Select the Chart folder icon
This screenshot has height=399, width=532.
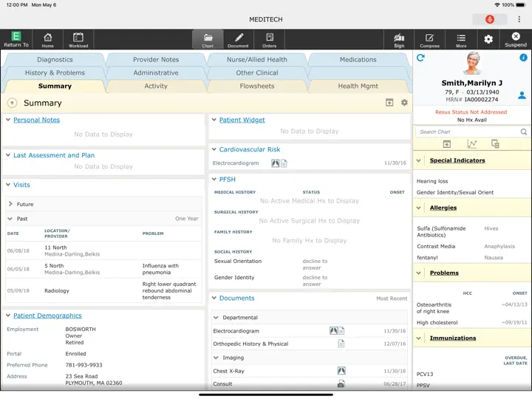[x=208, y=40]
